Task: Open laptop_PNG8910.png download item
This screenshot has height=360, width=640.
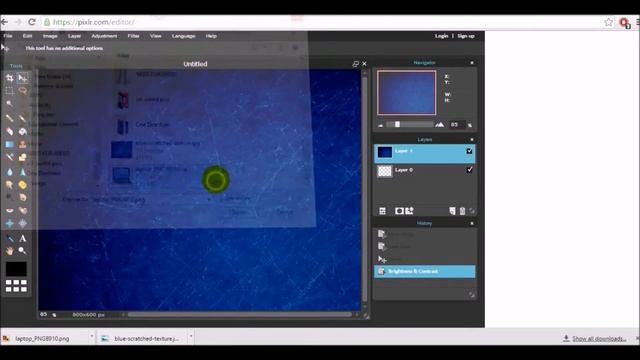Action: (42, 338)
